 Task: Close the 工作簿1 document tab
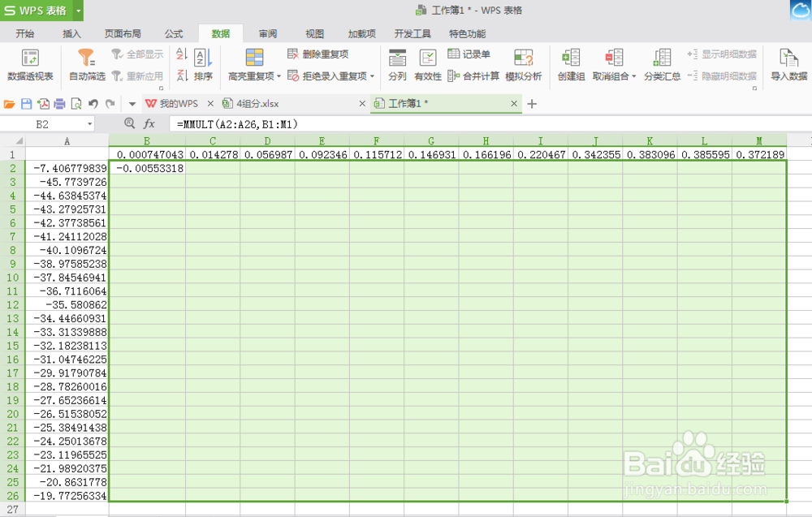[x=514, y=104]
